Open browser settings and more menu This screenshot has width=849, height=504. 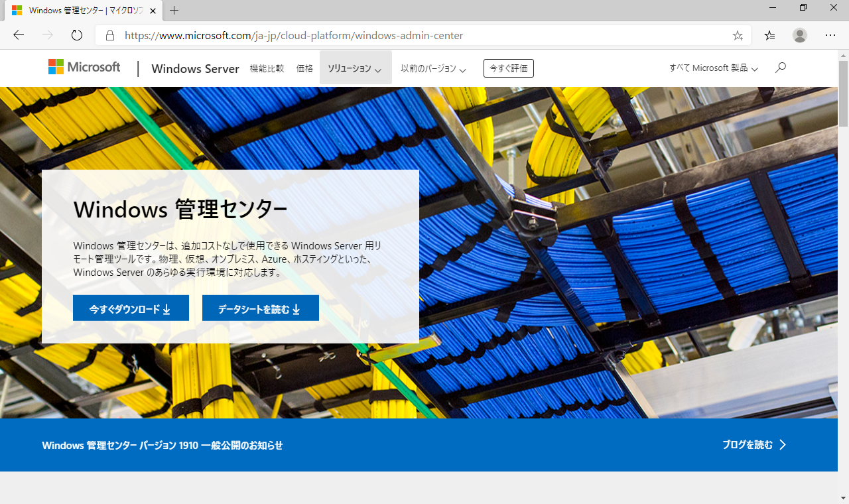pyautogui.click(x=830, y=35)
